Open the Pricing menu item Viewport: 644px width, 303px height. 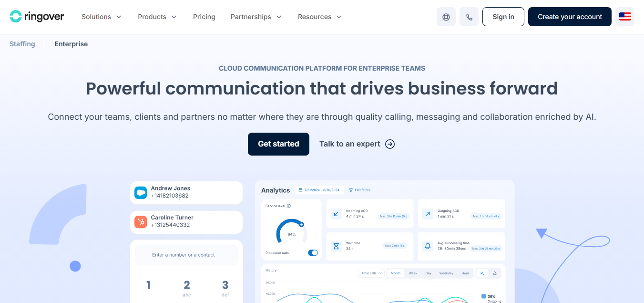[204, 17]
